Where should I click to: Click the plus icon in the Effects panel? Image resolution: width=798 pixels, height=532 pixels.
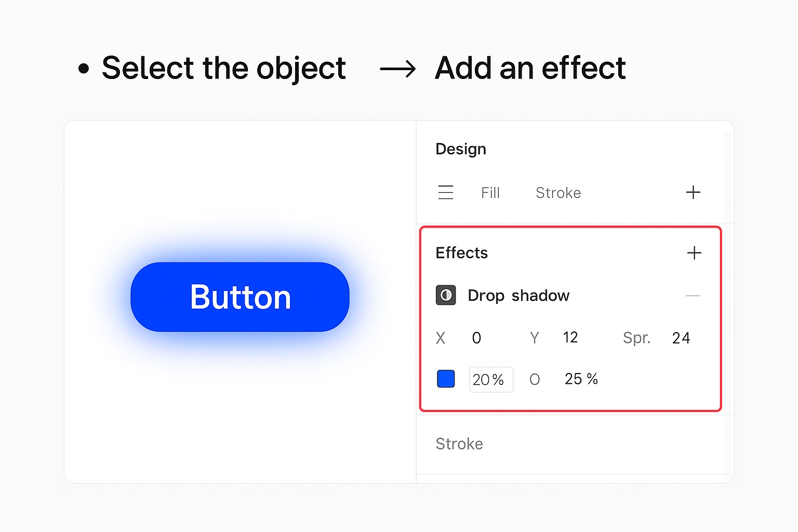(694, 253)
